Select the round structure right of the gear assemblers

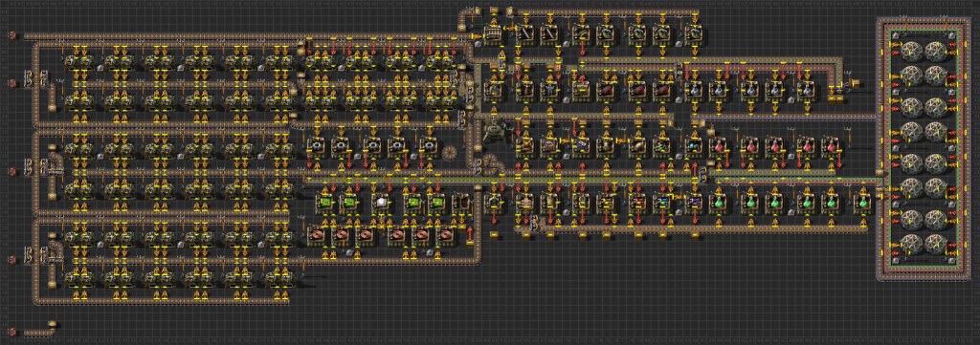click(450, 153)
